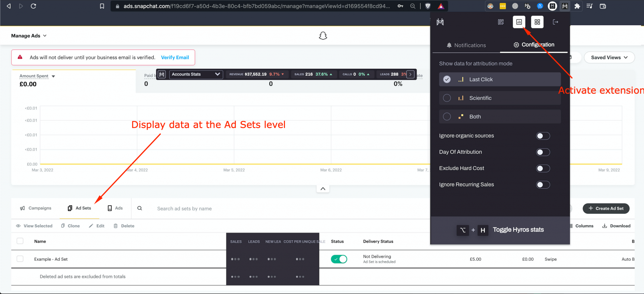This screenshot has width=644, height=294.
Task: Toggle Day Of Attribution on
Action: [543, 152]
